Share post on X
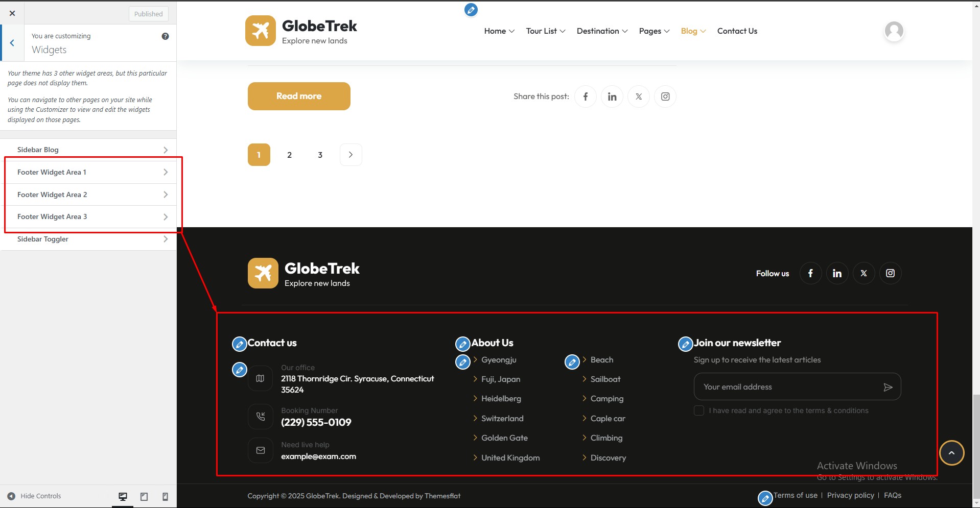 [x=639, y=96]
